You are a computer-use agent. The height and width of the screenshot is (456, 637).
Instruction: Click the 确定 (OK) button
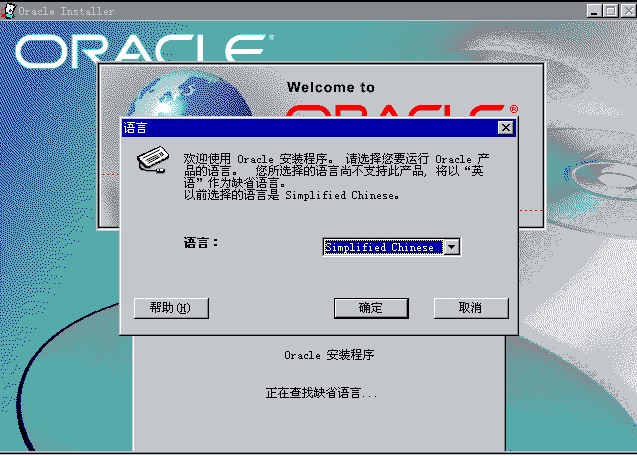[371, 308]
